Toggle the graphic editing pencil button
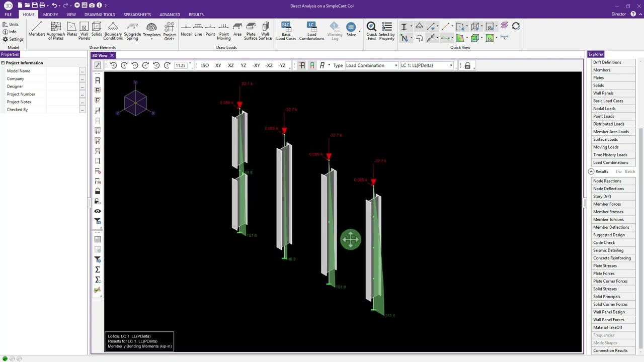Image resolution: width=644 pixels, height=362 pixels. pyautogui.click(x=98, y=65)
